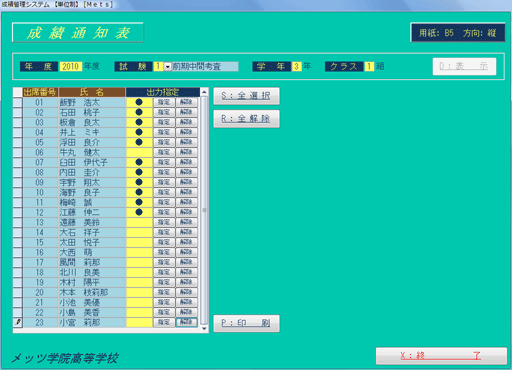
Task: Click the output dot for student 07 臼田 伊代子
Action: pos(139,162)
